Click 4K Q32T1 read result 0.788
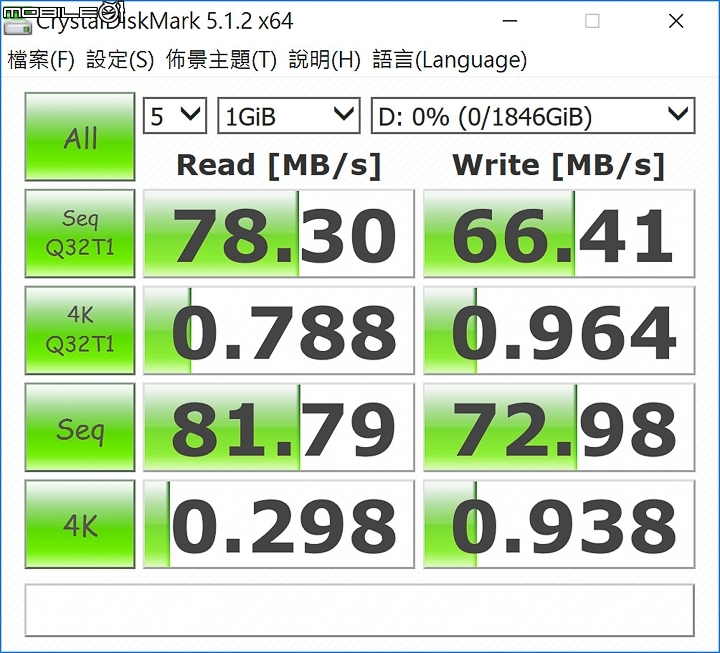Image resolution: width=720 pixels, height=653 pixels. [x=279, y=331]
